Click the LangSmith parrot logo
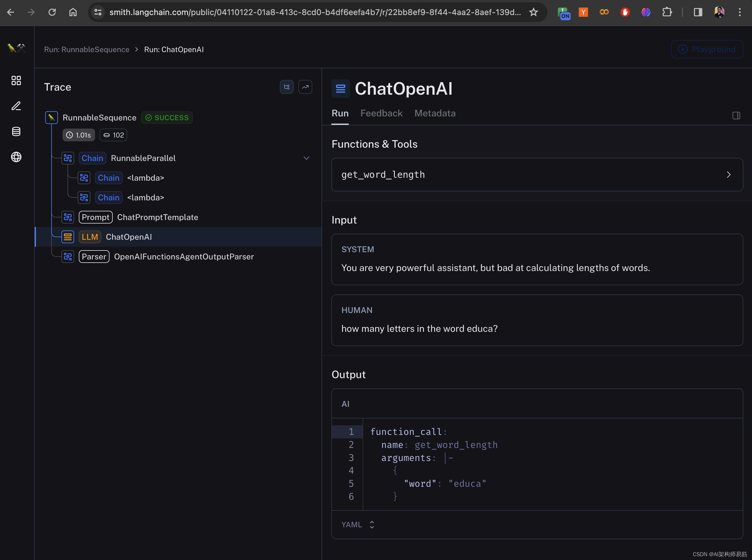The height and width of the screenshot is (560, 752). click(x=16, y=48)
